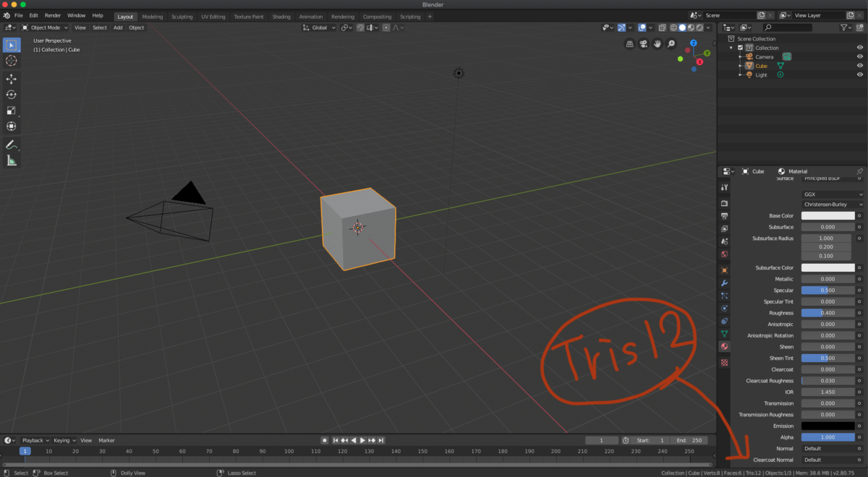Open the Modifiers wrench tab
Image resolution: width=868 pixels, height=477 pixels.
tap(724, 283)
